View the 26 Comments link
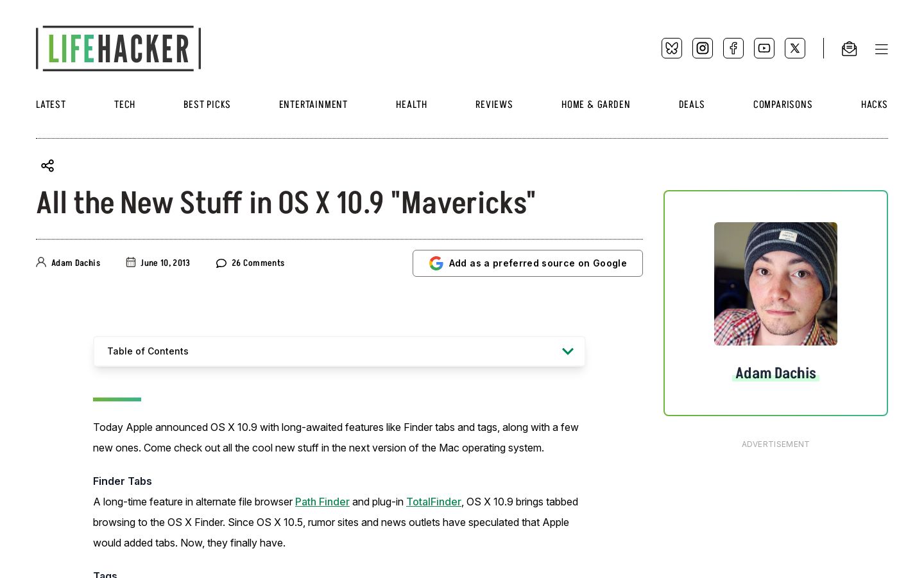This screenshot has width=924, height=578. [250, 263]
